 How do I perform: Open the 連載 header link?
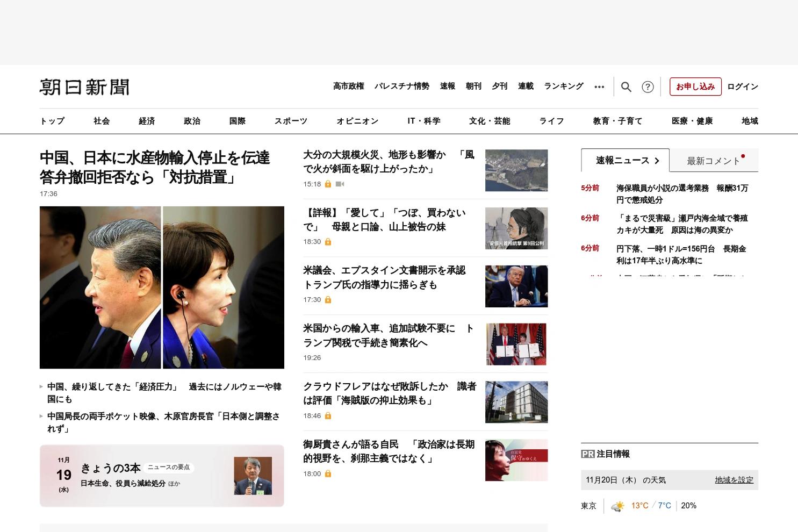(x=526, y=86)
